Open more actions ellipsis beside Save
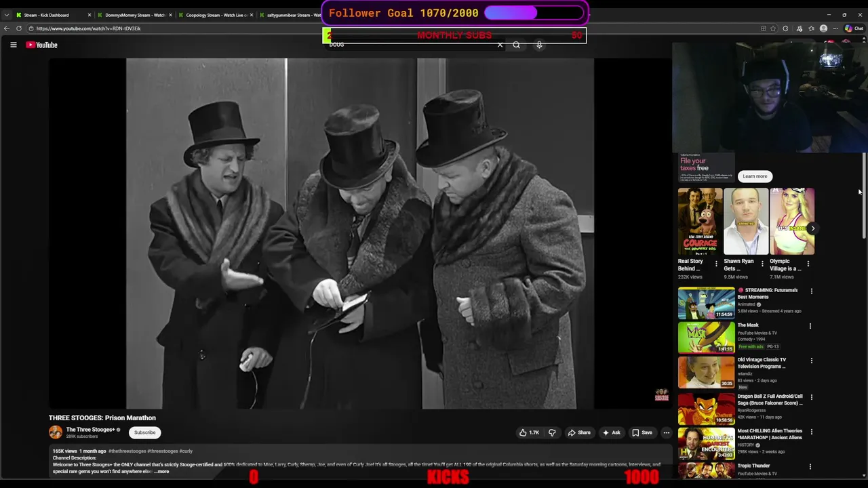The width and height of the screenshot is (868, 488). [667, 432]
